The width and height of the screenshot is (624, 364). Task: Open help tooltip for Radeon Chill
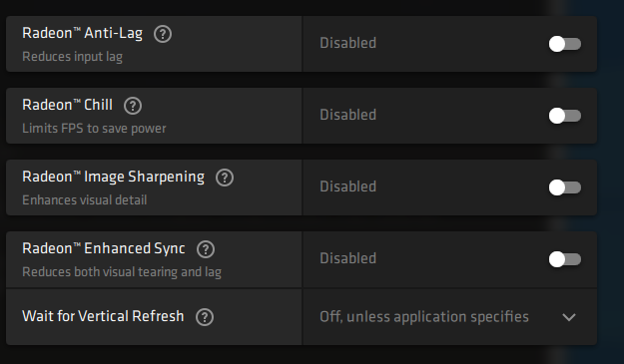click(x=133, y=106)
